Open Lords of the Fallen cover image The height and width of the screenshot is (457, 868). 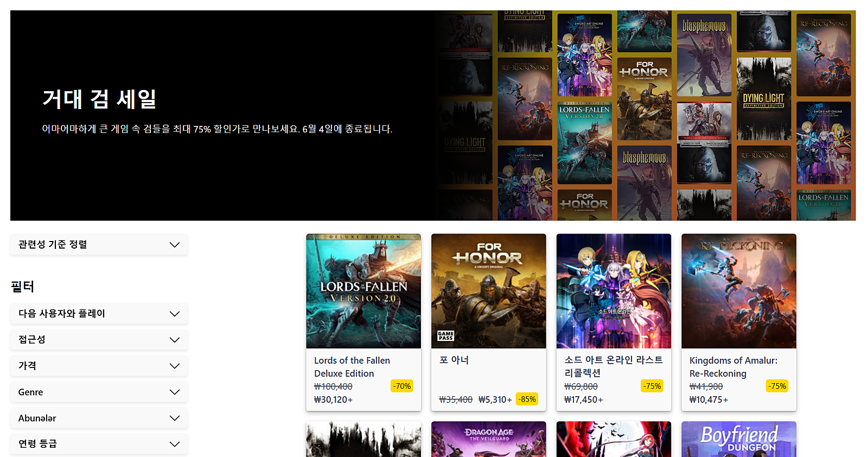(363, 291)
